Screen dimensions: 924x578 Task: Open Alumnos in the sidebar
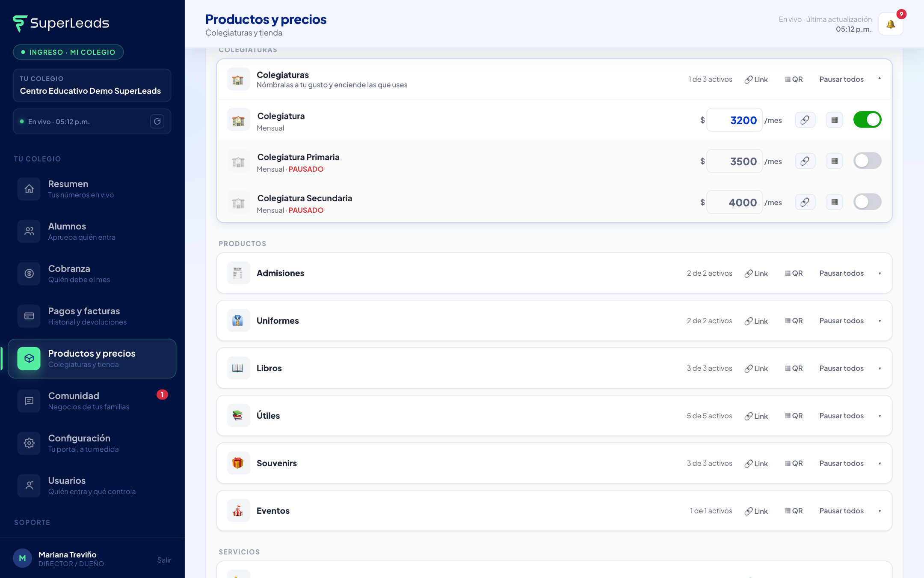point(92,231)
